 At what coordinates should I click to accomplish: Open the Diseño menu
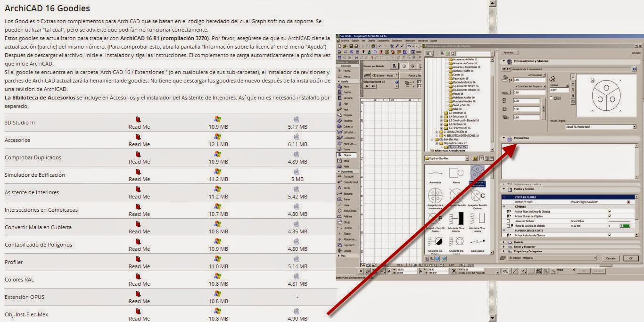point(371,41)
